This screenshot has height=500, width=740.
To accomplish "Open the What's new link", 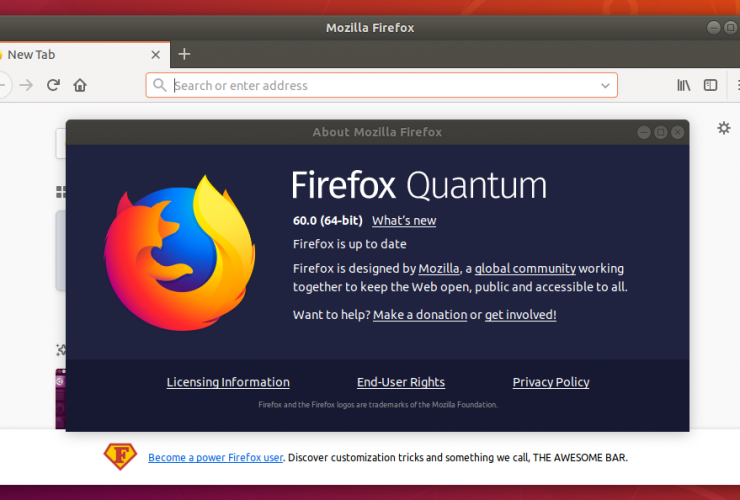I will coord(404,221).
